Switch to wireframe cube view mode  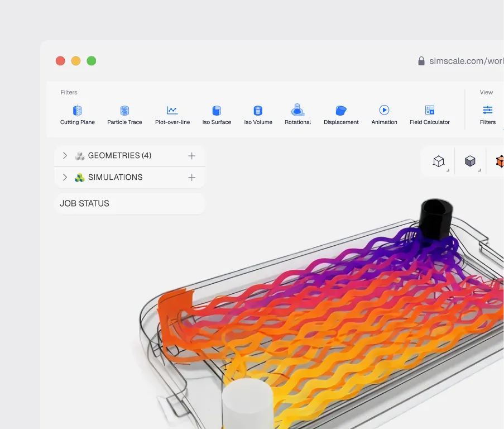point(439,161)
